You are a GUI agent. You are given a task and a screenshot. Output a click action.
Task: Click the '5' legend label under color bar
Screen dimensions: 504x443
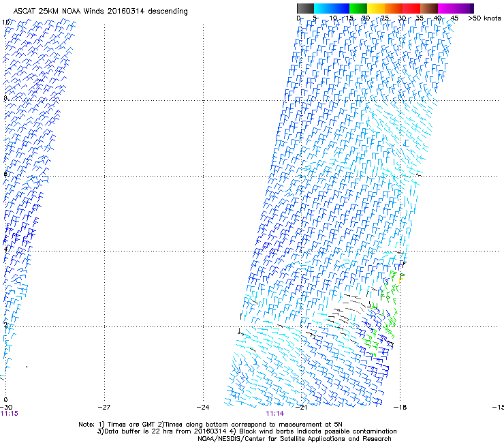[315, 18]
